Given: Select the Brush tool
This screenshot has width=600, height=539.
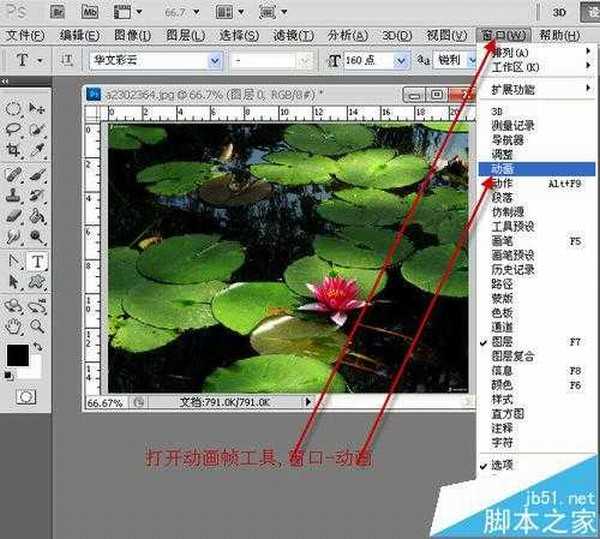Looking at the screenshot, I should tap(37, 175).
